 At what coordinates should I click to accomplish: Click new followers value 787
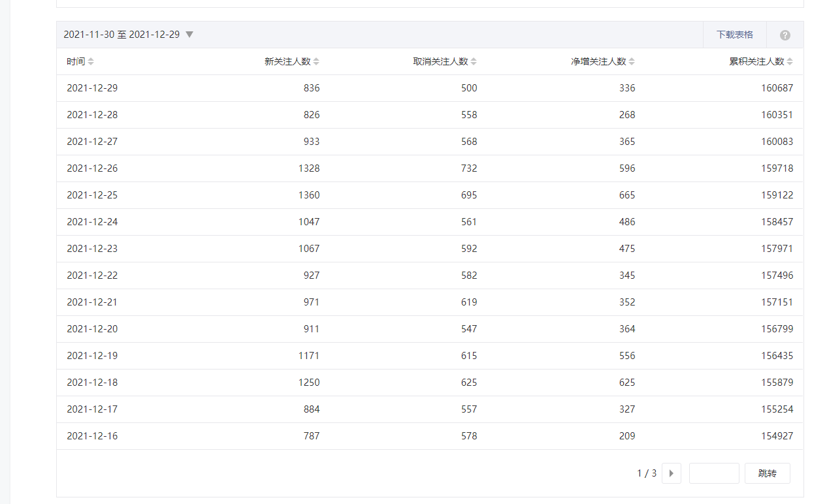pos(312,436)
